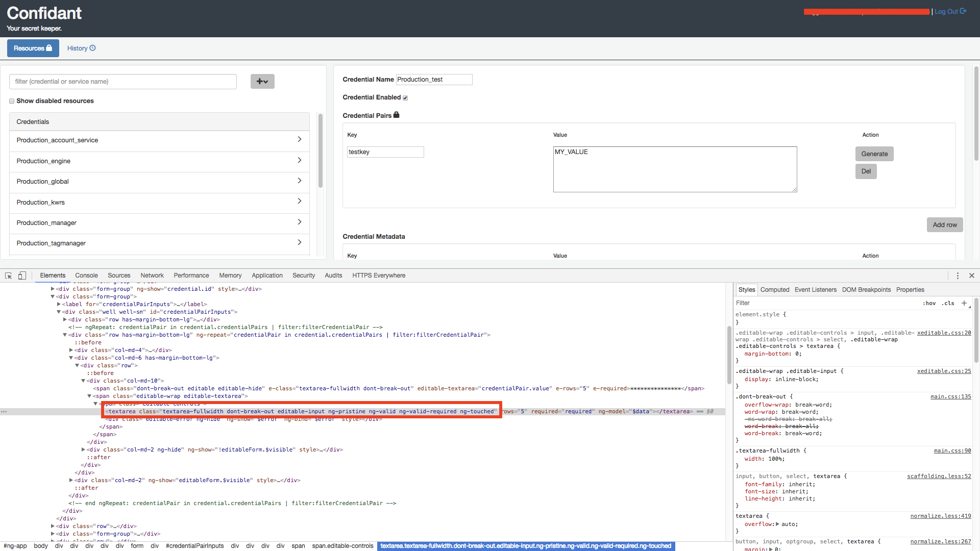The width and height of the screenshot is (980, 551).
Task: Expand the col-md-4 div in the Elements tree
Action: 71,350
